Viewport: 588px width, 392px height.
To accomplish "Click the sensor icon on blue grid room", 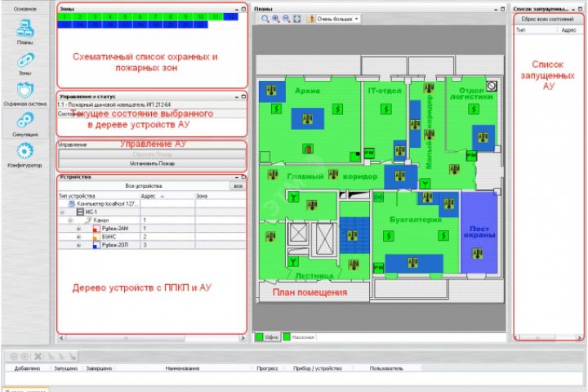I will click(352, 235).
